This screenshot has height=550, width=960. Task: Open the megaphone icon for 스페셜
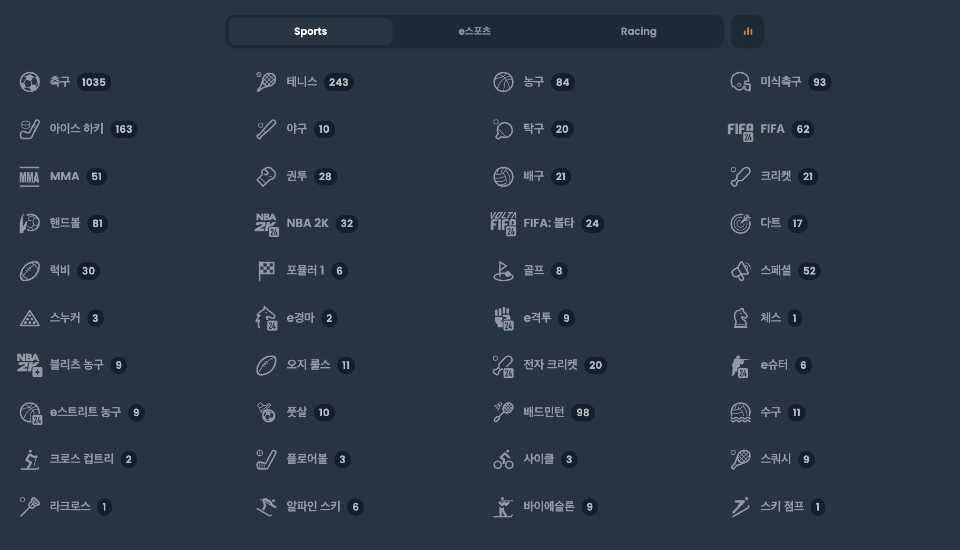[x=740, y=271]
